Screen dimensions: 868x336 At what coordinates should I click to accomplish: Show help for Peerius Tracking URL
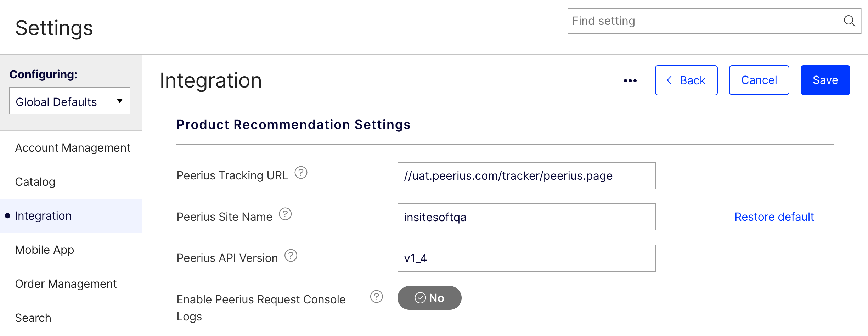(301, 173)
